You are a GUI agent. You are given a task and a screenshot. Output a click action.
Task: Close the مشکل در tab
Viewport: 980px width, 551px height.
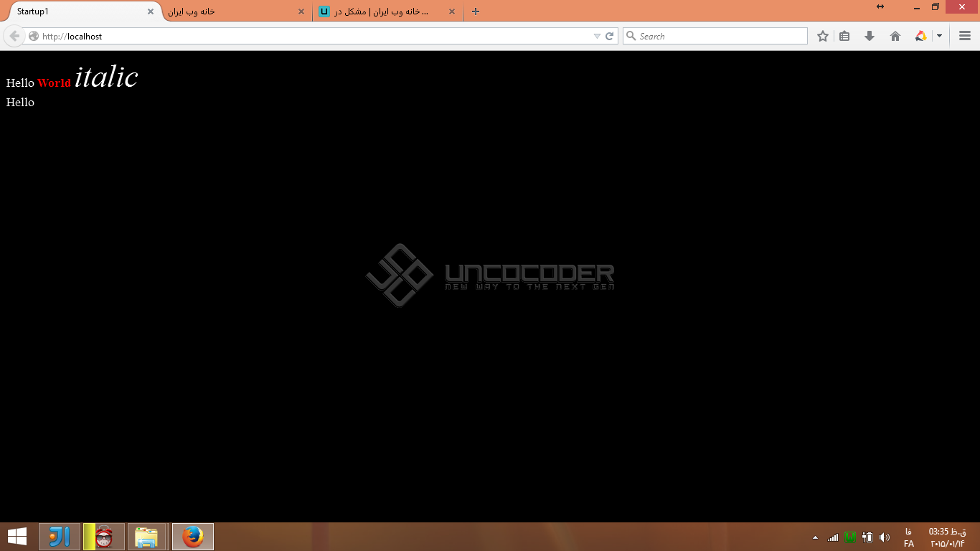tap(452, 11)
